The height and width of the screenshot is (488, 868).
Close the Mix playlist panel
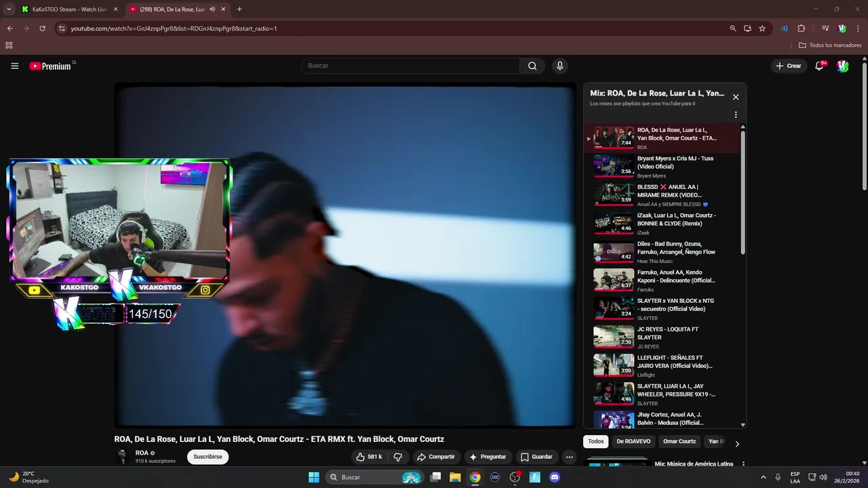pyautogui.click(x=736, y=97)
